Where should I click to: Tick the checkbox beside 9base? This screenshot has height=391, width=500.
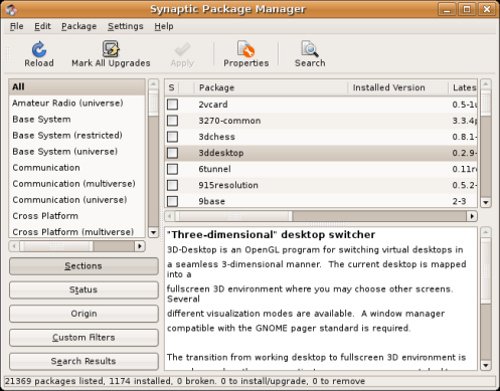(x=172, y=201)
